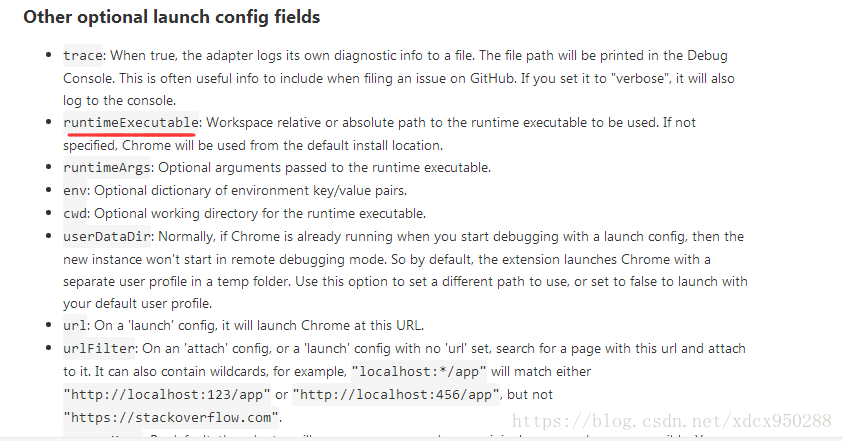The width and height of the screenshot is (843, 441).
Task: Click the "http://localhost:456/app" code snippet
Action: [x=396, y=395]
